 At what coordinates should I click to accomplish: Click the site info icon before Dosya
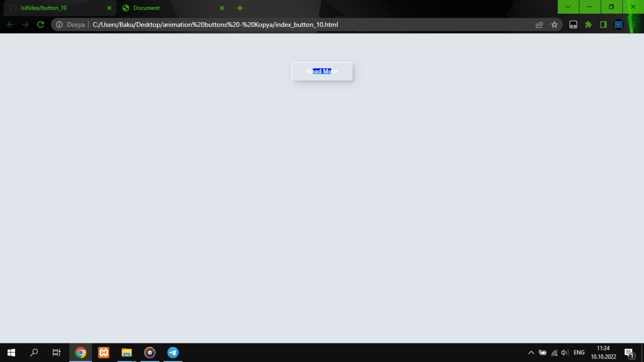click(x=59, y=24)
